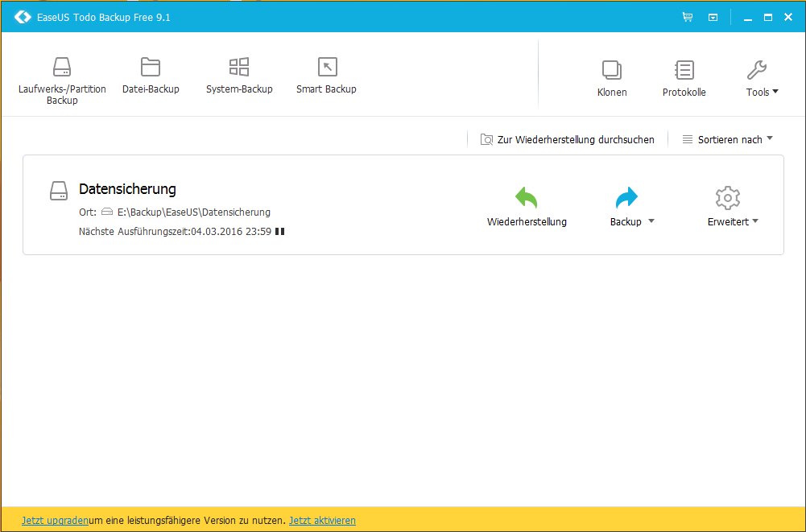Open Smart Backup
806x532 pixels.
pos(326,76)
